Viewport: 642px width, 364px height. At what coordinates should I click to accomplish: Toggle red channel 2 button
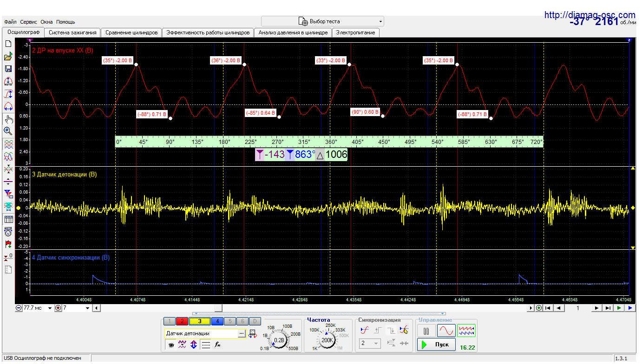pyautogui.click(x=182, y=321)
